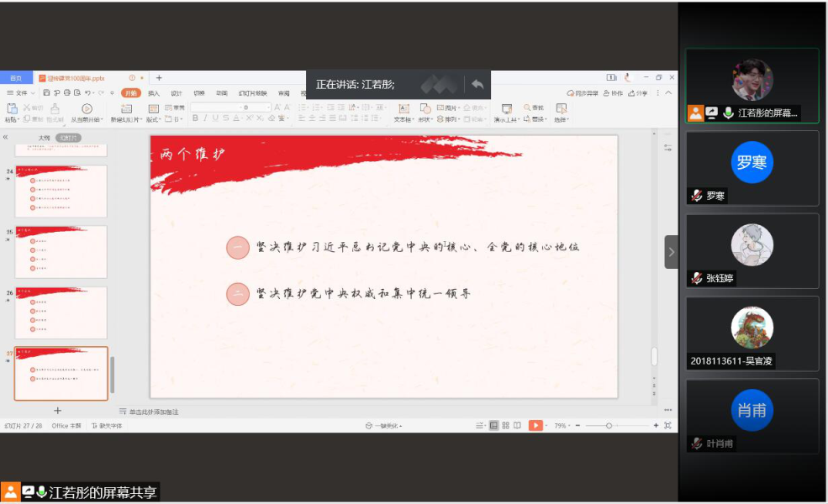Click the Text Box (文本框) icon

[404, 108]
